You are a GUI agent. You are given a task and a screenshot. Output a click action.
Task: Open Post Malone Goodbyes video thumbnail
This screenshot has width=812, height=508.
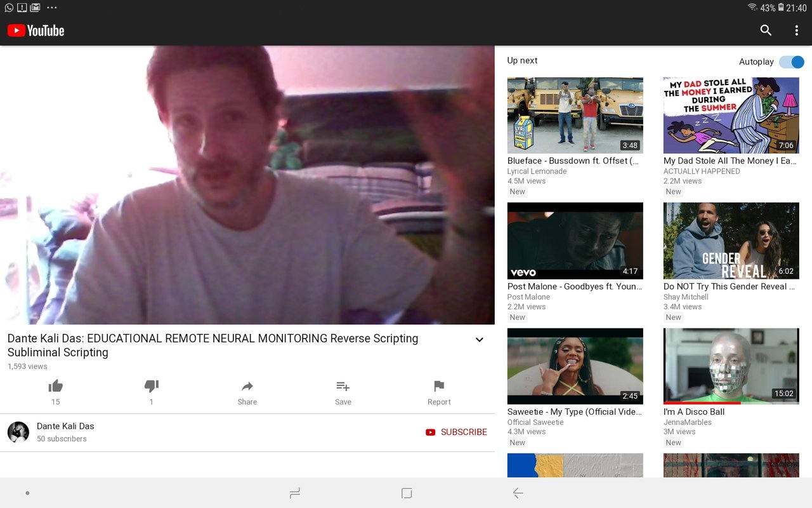tap(575, 241)
